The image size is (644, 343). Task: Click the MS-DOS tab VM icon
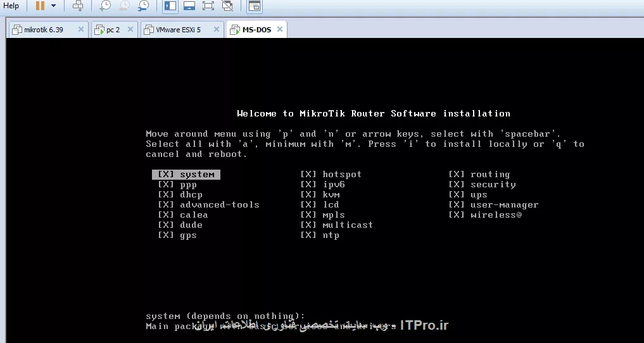point(234,30)
